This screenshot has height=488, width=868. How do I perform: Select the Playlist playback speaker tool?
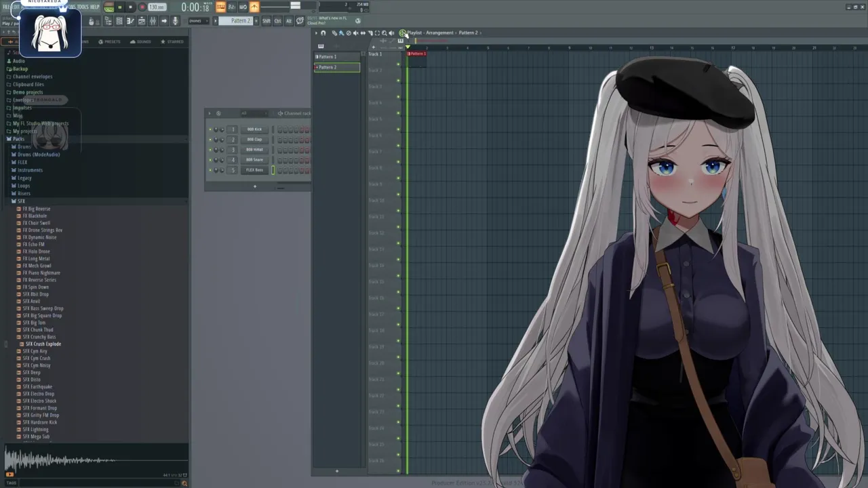tap(391, 33)
